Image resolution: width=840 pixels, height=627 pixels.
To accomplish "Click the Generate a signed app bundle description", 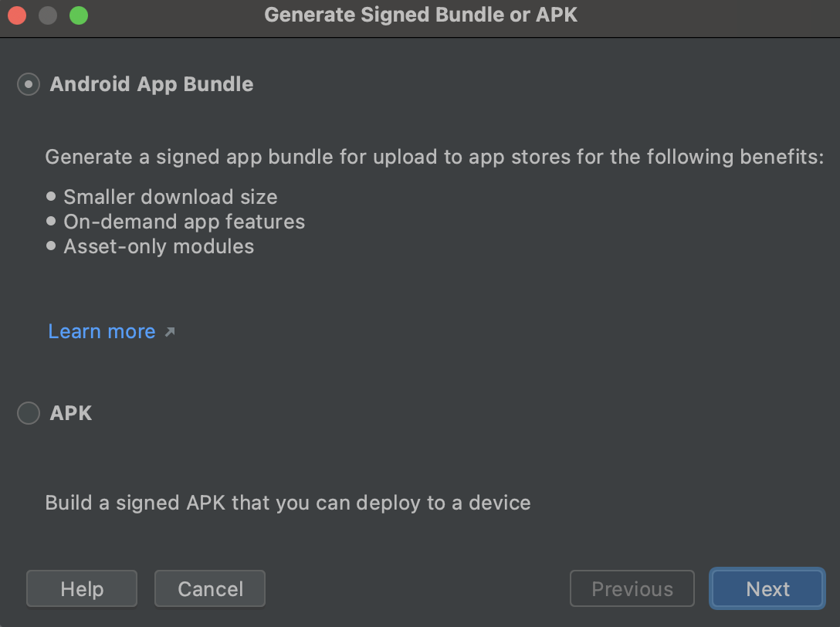I will tap(435, 157).
